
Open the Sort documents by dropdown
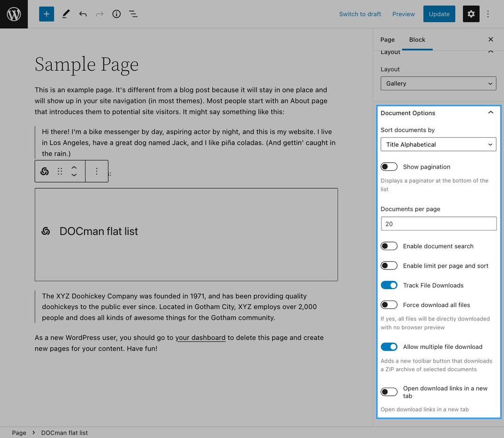pyautogui.click(x=438, y=145)
